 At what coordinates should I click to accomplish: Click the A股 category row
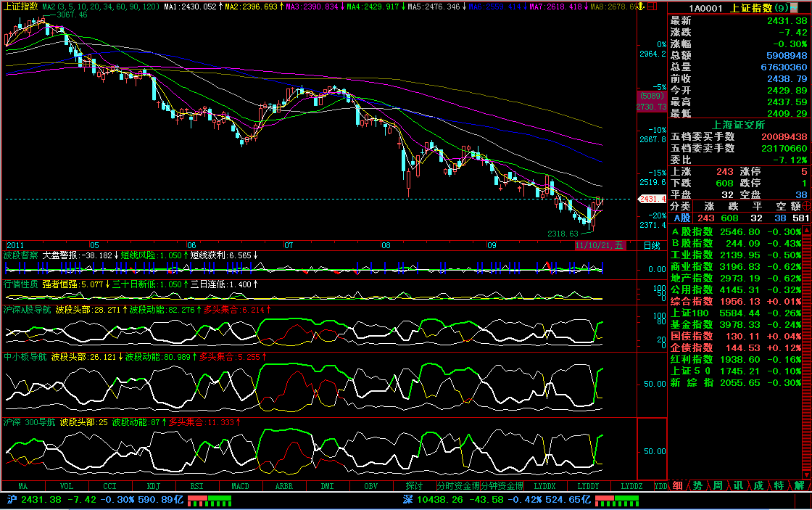[739, 218]
